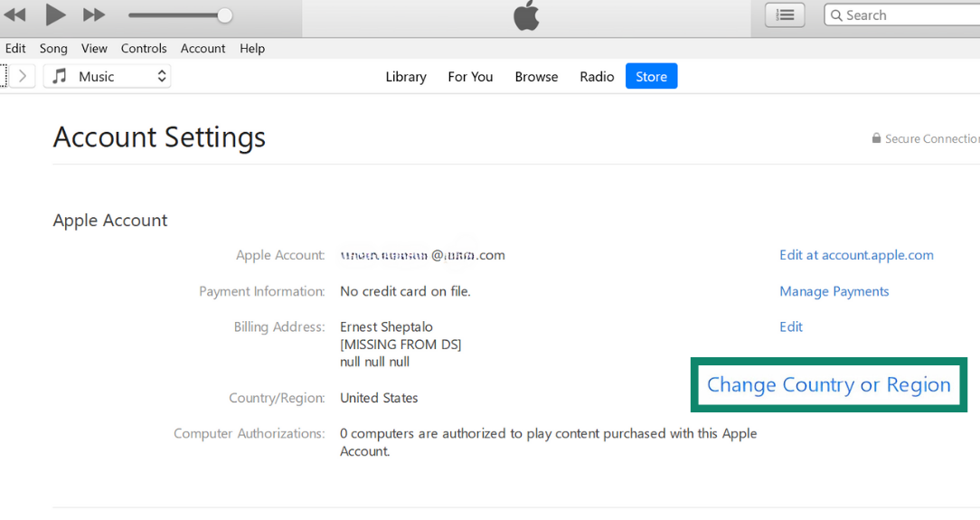Click the Apple logo at top
The width and height of the screenshot is (980, 520).
pyautogui.click(x=526, y=16)
